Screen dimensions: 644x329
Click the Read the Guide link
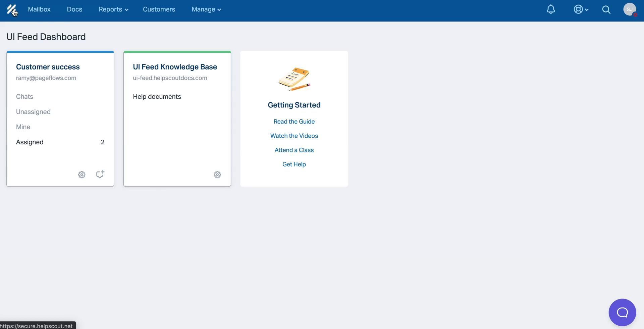pyautogui.click(x=294, y=122)
